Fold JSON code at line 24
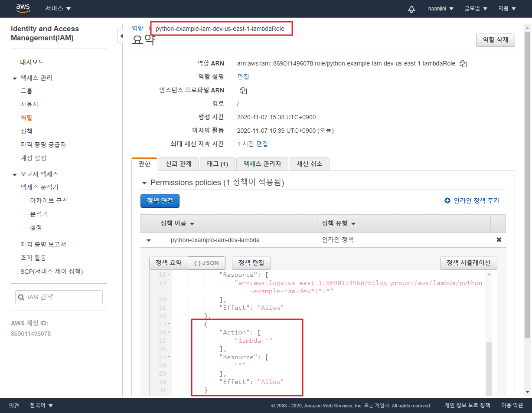 tap(169, 333)
